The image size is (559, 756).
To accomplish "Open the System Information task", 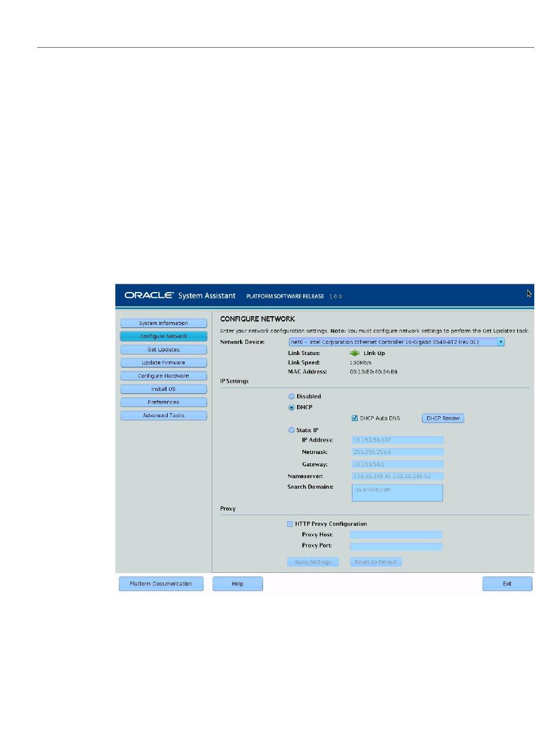I will [164, 323].
